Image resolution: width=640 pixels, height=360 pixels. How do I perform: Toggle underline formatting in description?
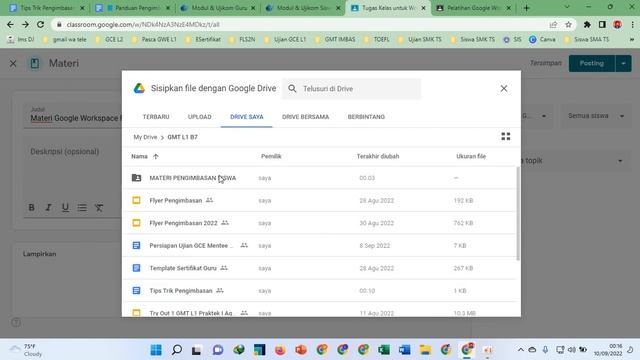click(65, 207)
